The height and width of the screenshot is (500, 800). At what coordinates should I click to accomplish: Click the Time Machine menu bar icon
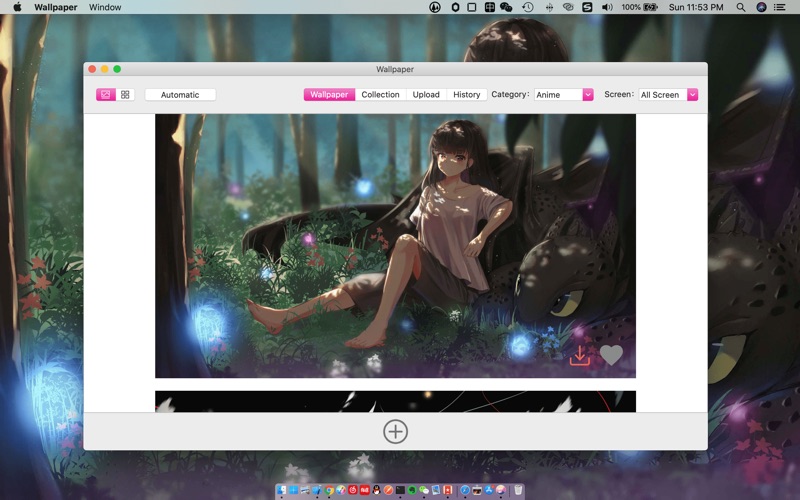528,7
